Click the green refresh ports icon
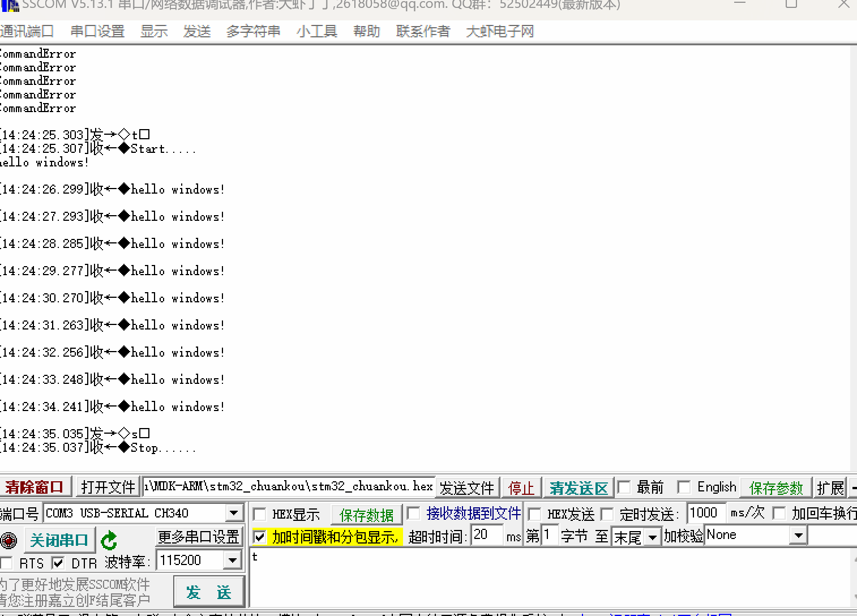The image size is (857, 616). 109,540
